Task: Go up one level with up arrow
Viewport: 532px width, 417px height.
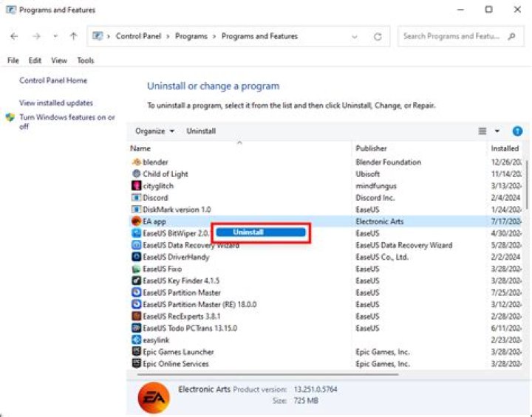Action: pos(73,36)
